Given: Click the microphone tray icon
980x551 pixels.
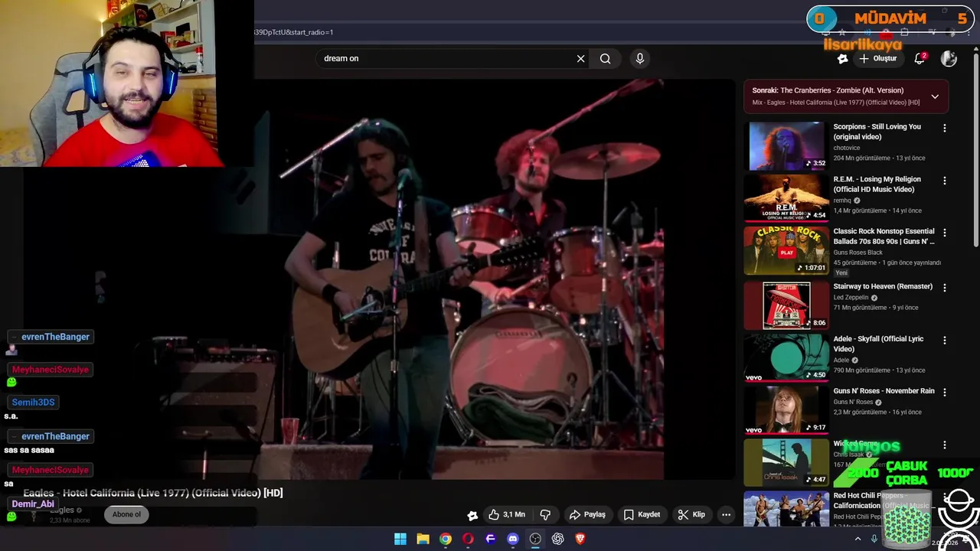Looking at the screenshot, I should tap(874, 539).
